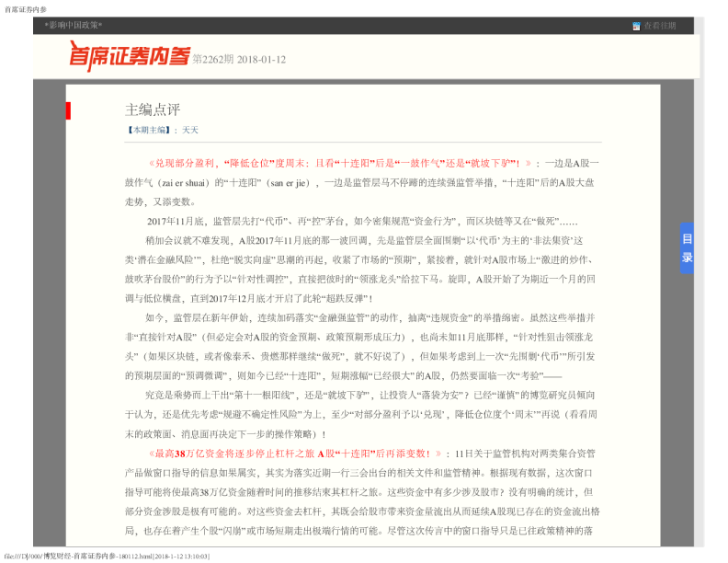The height and width of the screenshot is (563, 728).
Task: Click the red marker beside 主编点评
Action: coord(68,110)
